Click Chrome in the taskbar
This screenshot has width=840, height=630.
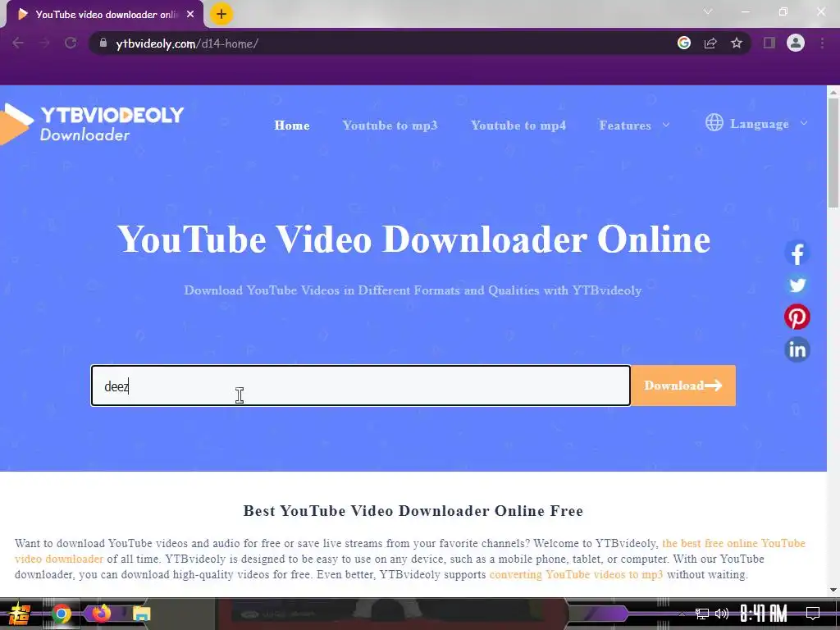click(x=61, y=614)
